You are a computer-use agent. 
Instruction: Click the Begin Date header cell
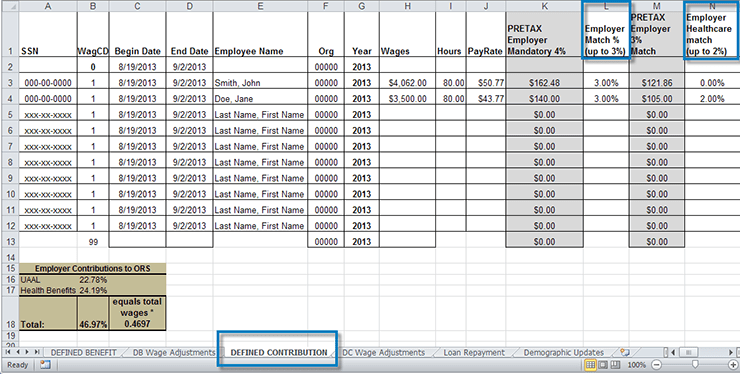click(x=137, y=34)
